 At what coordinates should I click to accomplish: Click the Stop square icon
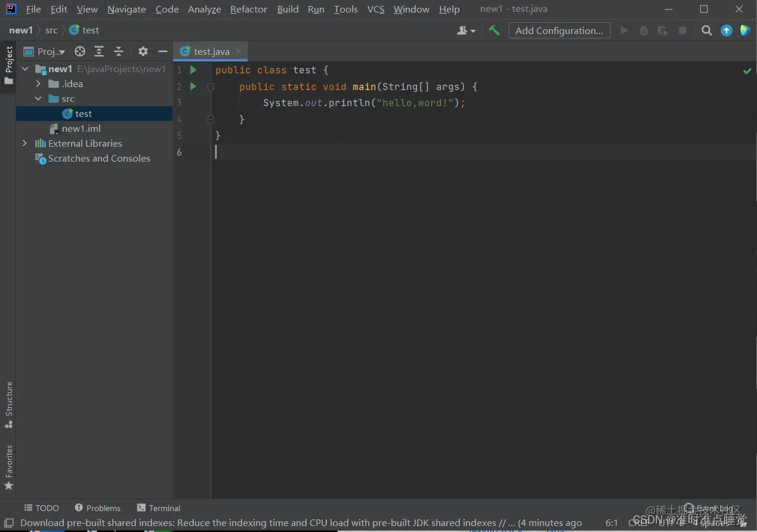coord(682,30)
